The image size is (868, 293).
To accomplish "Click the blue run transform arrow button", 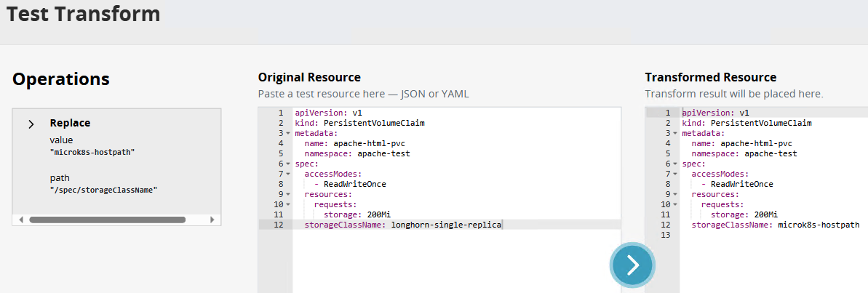I will pyautogui.click(x=632, y=265).
